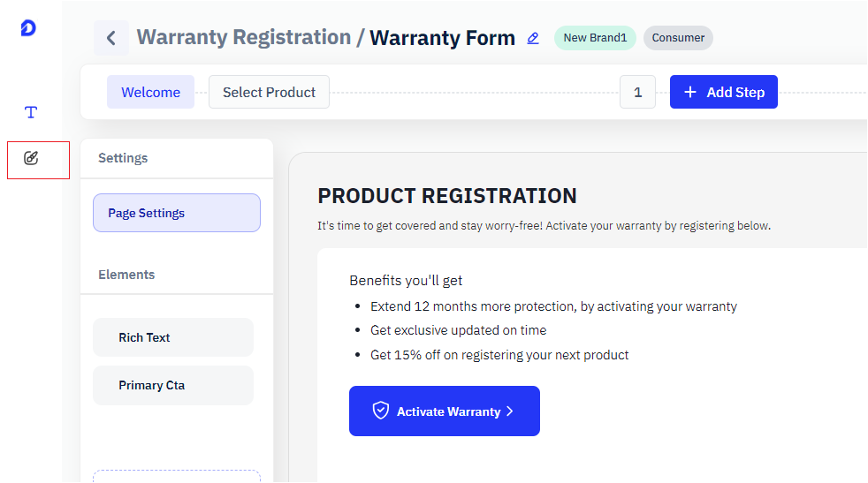
Task: Click the "Get 15% off" bullet line
Action: (499, 355)
